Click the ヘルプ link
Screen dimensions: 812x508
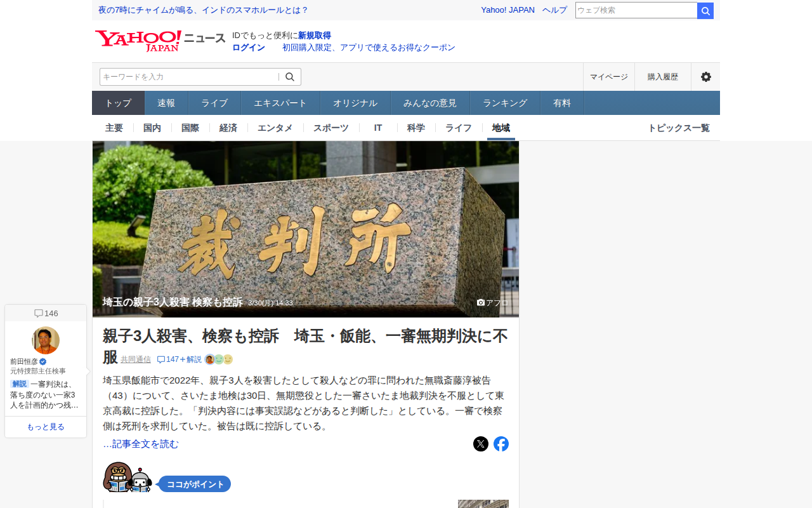555,10
